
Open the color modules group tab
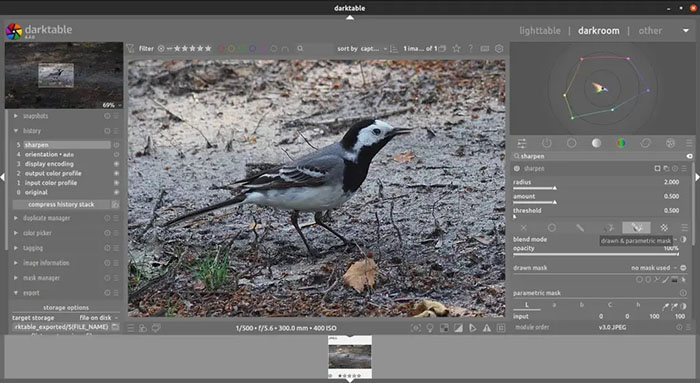(x=621, y=143)
